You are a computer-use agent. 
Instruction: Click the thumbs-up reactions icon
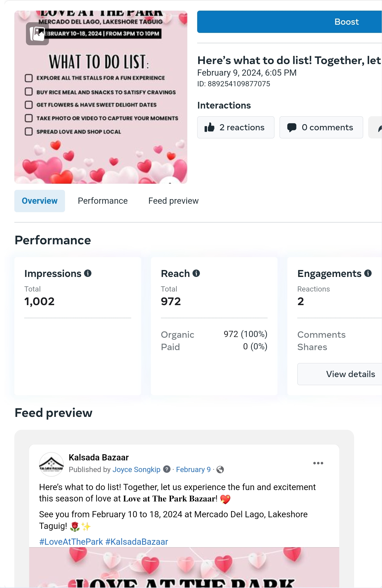tap(209, 127)
